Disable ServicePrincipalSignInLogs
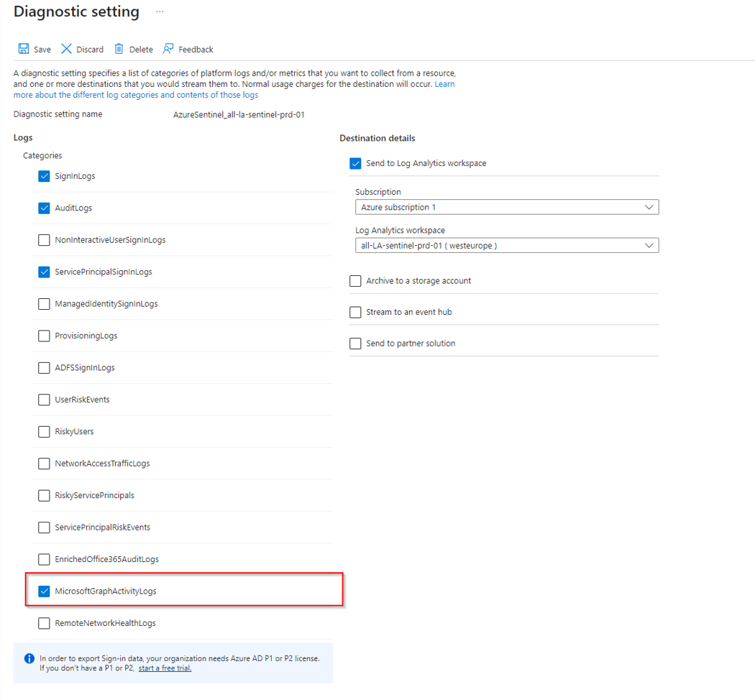This screenshot has width=755, height=700. 44,272
